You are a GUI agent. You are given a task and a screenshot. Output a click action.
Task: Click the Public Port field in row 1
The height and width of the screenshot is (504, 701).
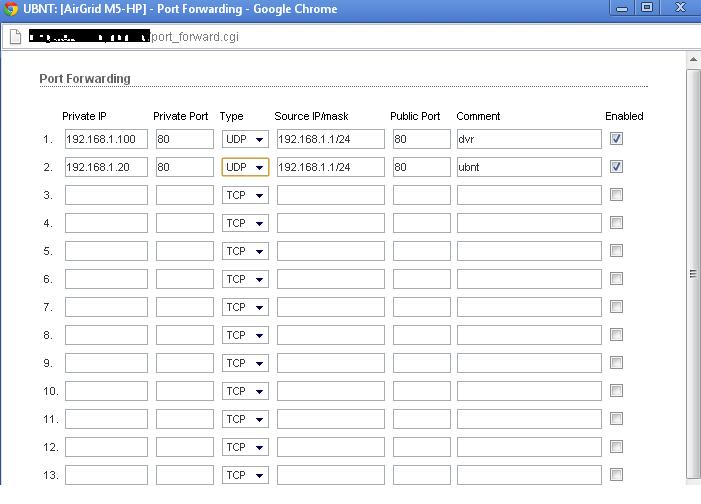(x=421, y=139)
